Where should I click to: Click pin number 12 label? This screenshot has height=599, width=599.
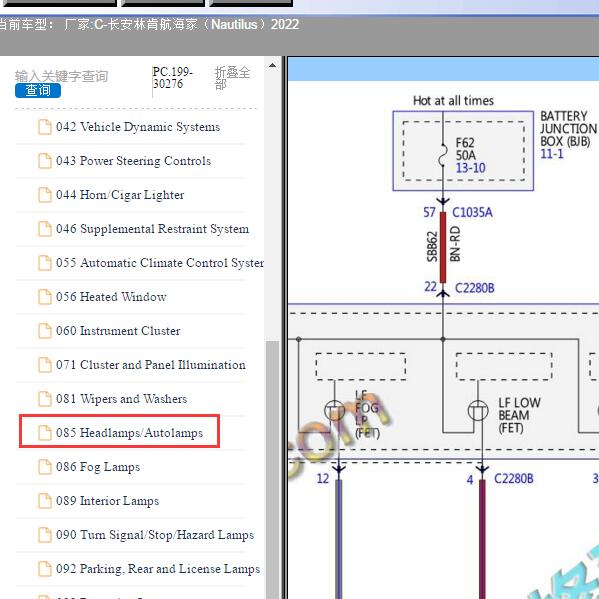[323, 478]
